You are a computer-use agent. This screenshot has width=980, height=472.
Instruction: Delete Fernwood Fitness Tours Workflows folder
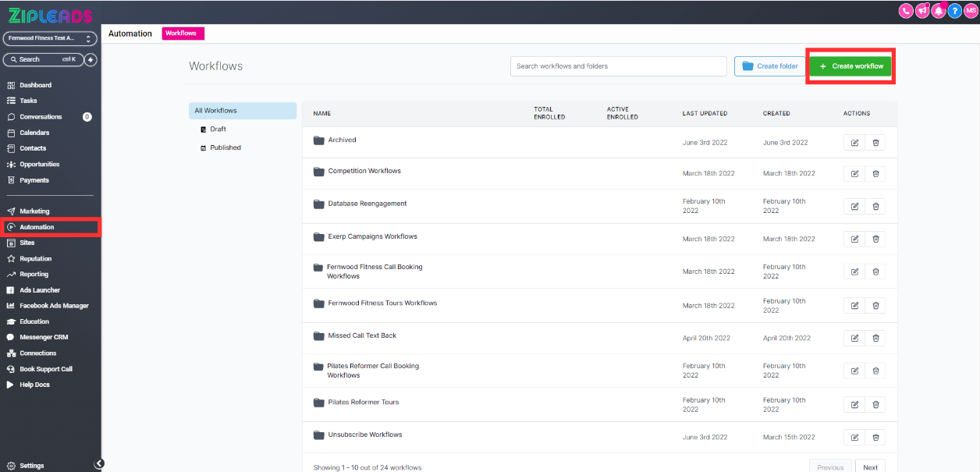(875, 305)
